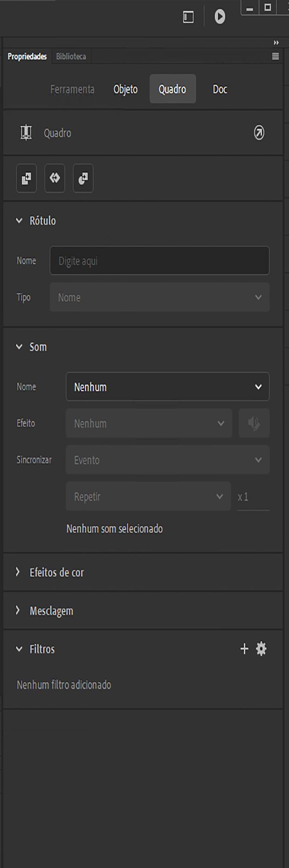The width and height of the screenshot is (289, 868).
Task: Click the Rótulo Nome text field
Action: [x=159, y=261]
